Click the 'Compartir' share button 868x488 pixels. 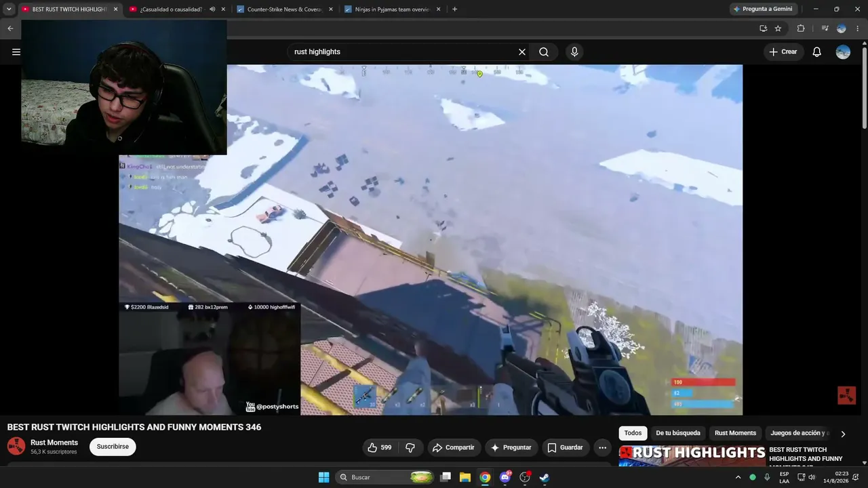pos(454,447)
